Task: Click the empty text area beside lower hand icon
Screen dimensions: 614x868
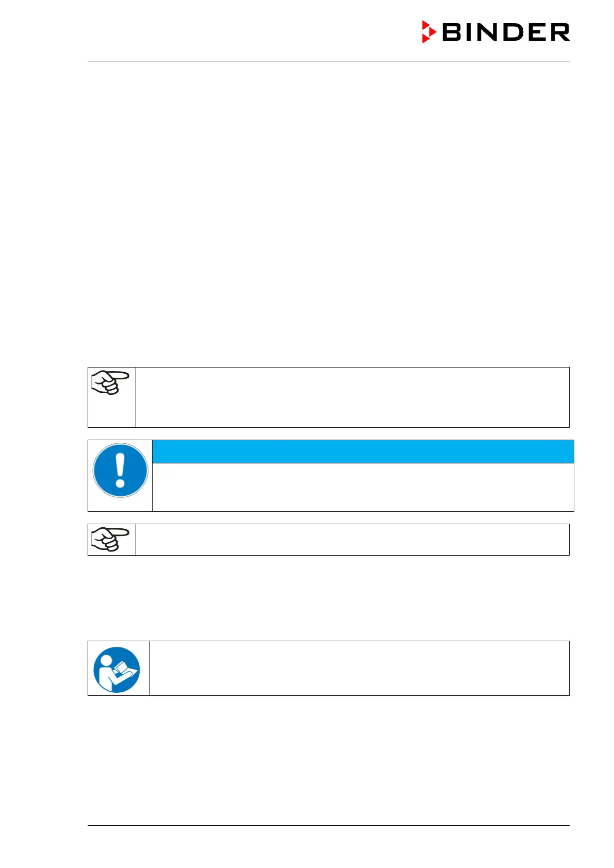Action: (352, 540)
